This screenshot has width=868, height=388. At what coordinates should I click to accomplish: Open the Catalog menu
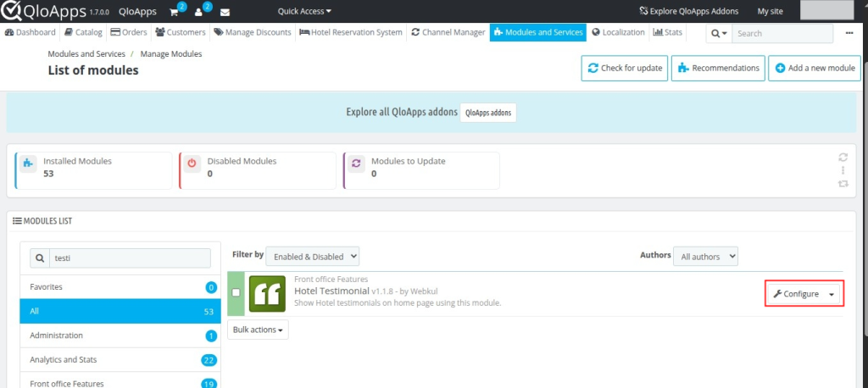click(x=83, y=32)
